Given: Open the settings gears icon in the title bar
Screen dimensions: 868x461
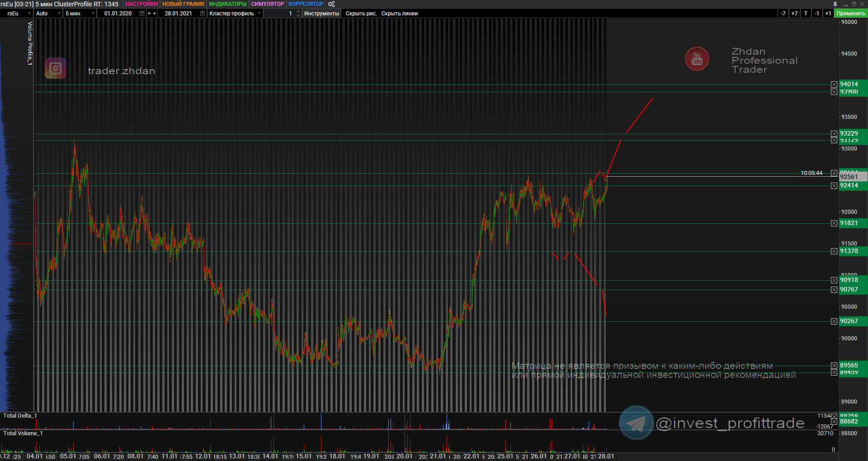Looking at the screenshot, I should 331,4.
